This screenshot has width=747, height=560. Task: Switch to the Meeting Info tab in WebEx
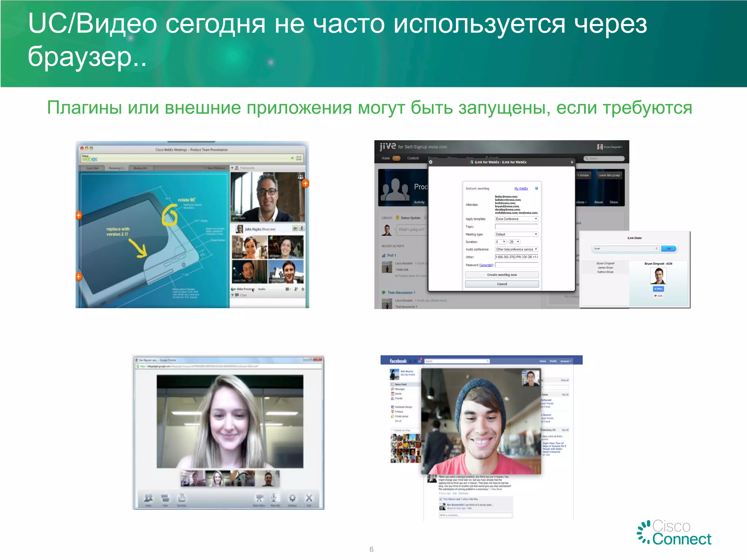click(140, 168)
